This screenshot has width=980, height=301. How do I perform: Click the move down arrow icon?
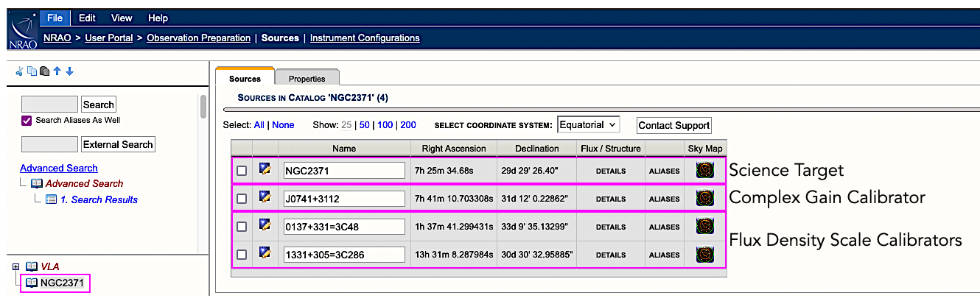coord(70,71)
